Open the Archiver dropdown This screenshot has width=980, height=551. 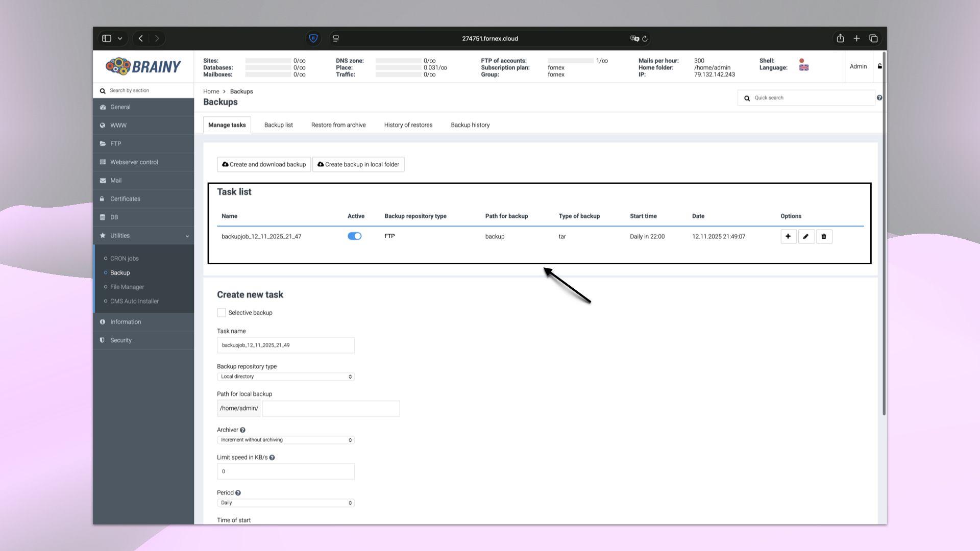285,440
